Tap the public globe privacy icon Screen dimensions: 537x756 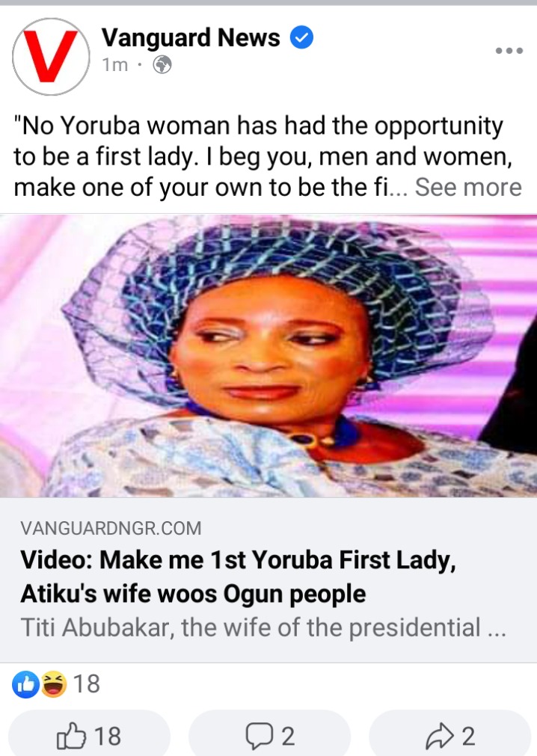(x=162, y=64)
